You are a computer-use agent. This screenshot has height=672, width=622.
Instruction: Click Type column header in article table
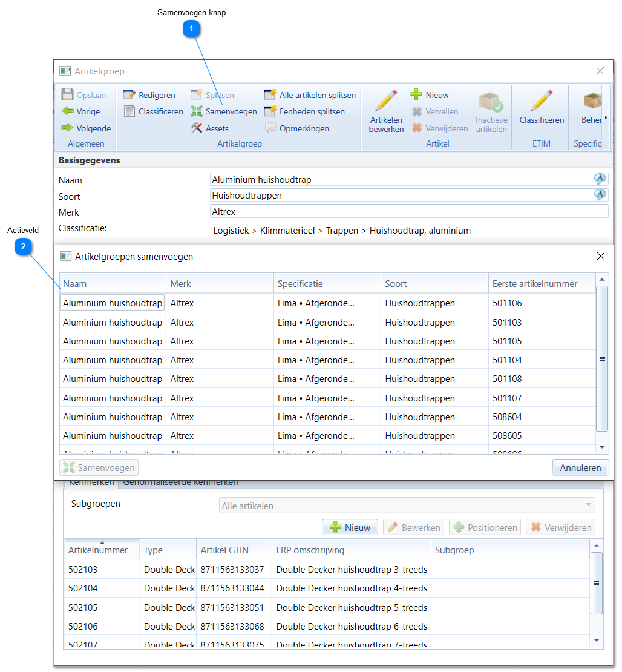tap(168, 550)
